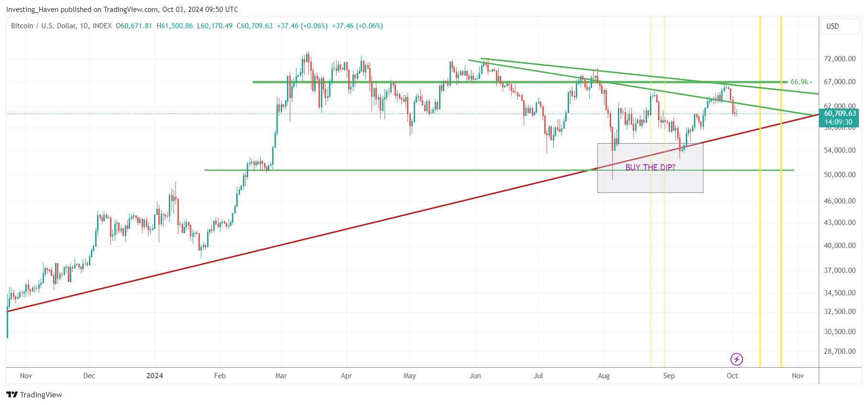868x405 pixels.
Task: Click the Oct label on time axis
Action: pyautogui.click(x=732, y=376)
